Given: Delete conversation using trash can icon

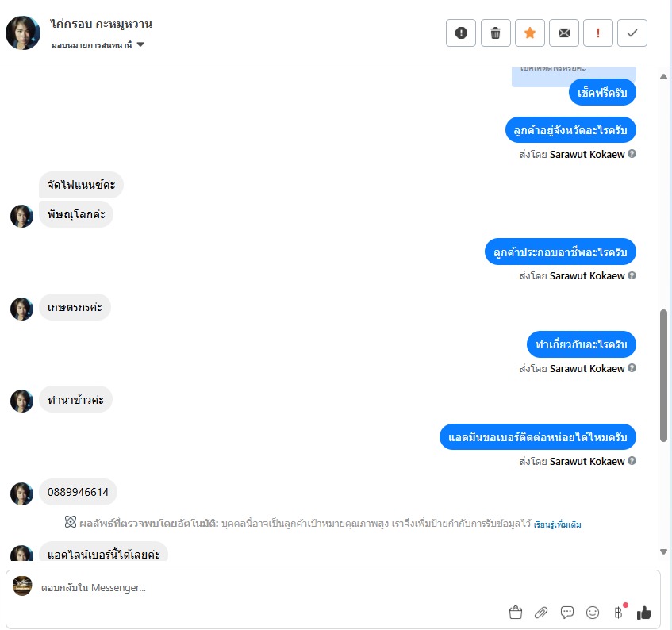Looking at the screenshot, I should (495, 33).
